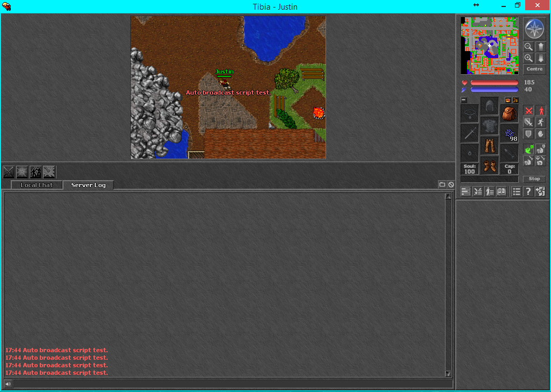
Task: Click chat scrollbar down arrow
Action: coord(448,373)
